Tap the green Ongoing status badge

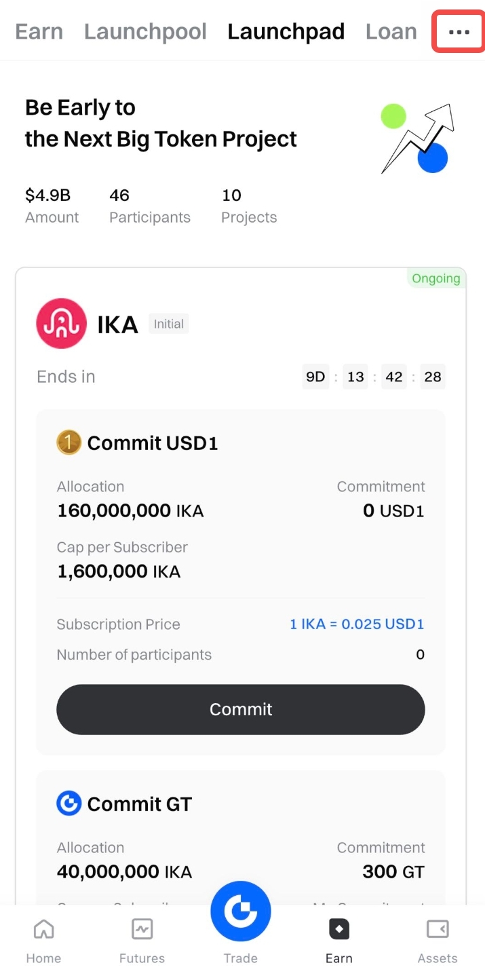click(436, 278)
